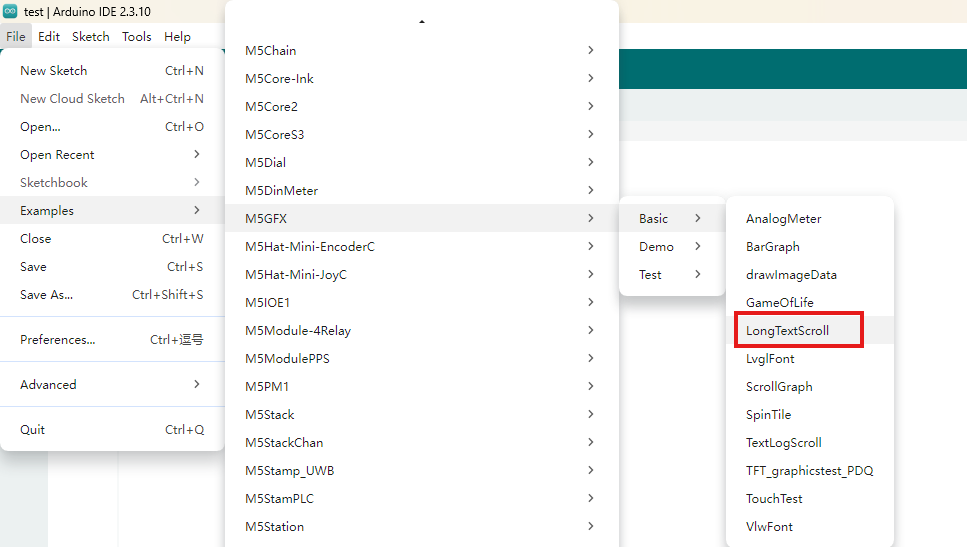The image size is (967, 547).
Task: Expand the Open Recent submenu
Action: click(112, 155)
